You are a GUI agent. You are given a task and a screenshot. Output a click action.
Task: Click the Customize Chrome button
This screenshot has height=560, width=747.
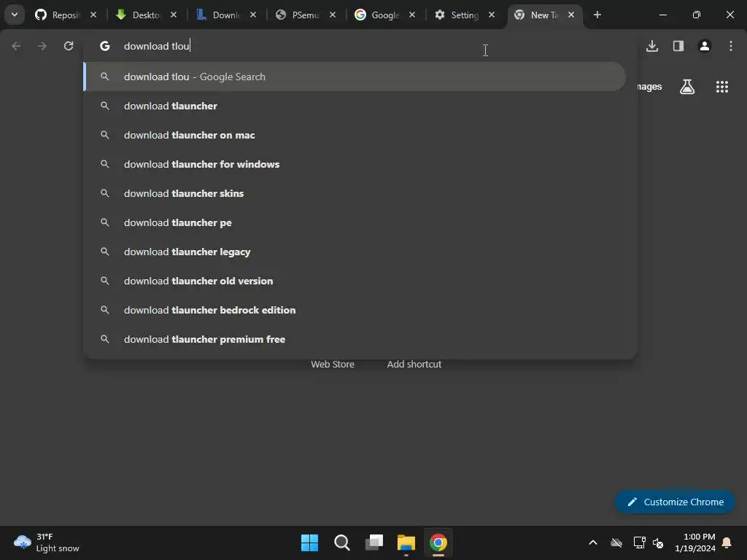[675, 502]
